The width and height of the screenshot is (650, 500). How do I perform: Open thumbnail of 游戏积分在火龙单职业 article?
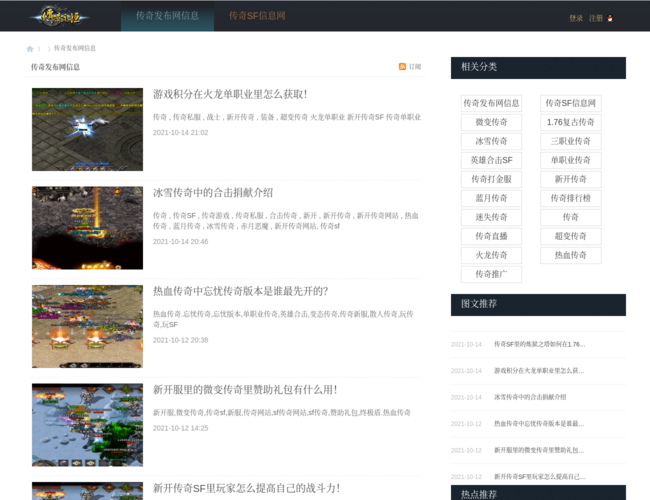[87, 129]
